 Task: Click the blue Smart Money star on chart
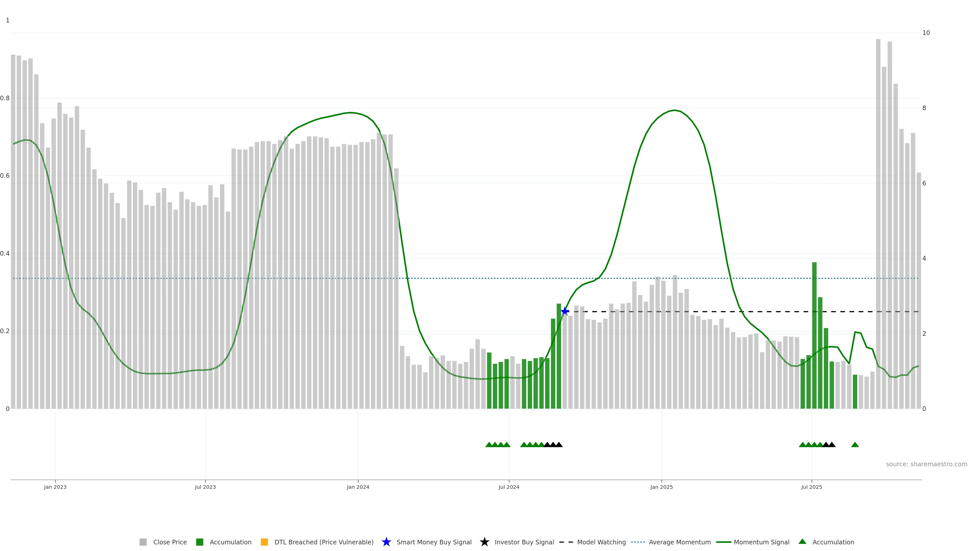[565, 311]
